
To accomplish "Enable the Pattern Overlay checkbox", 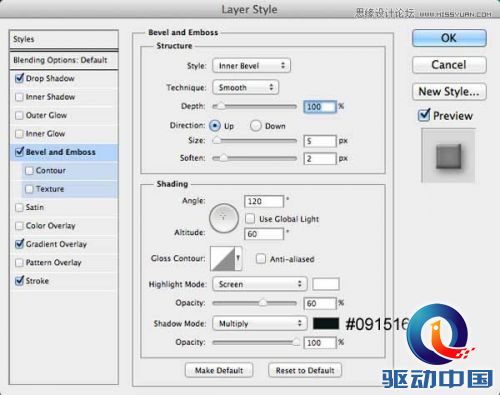I will pyautogui.click(x=19, y=263).
